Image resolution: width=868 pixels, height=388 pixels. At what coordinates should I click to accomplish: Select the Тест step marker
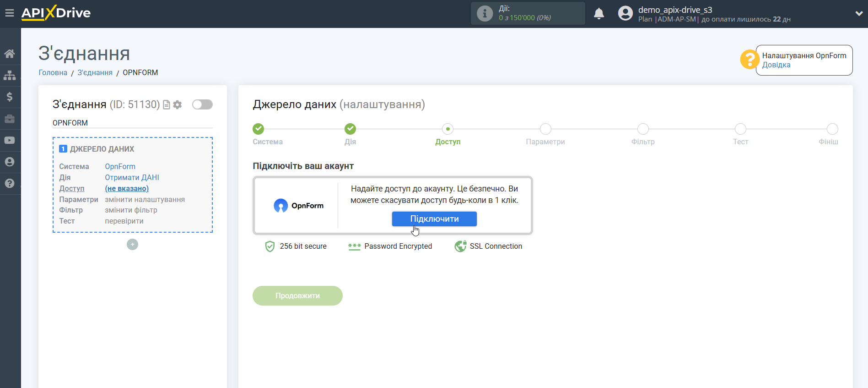(740, 129)
